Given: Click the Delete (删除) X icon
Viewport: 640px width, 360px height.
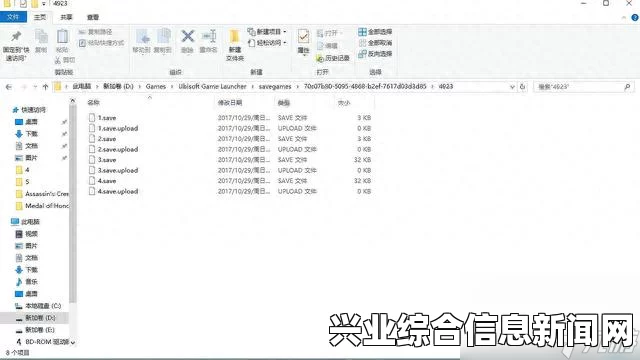Looking at the screenshot, I should coord(187,36).
